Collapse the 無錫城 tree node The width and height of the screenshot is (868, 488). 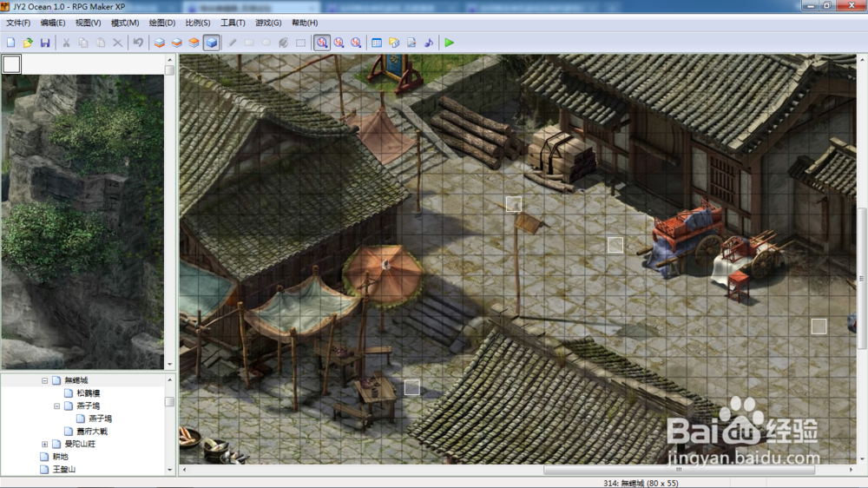[45, 380]
